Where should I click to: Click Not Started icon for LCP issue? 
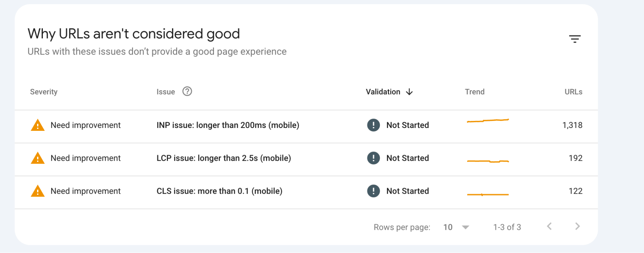(x=373, y=158)
